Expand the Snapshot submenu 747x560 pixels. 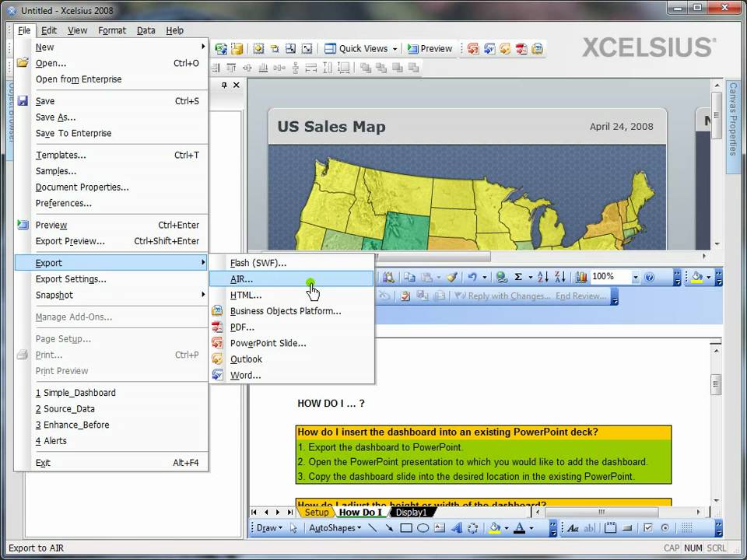(x=111, y=295)
